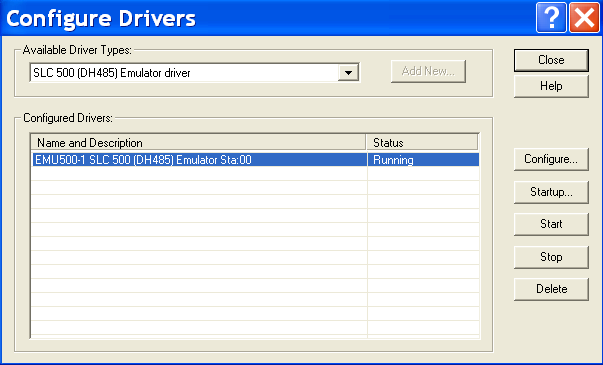Click the Close button
Viewport: 603px width, 365px height.
pyautogui.click(x=551, y=60)
